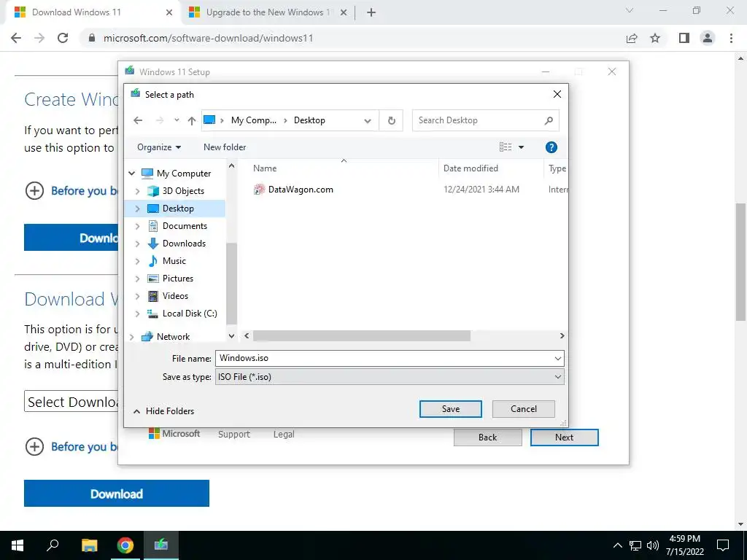Go up one folder level arrow
This screenshot has height=560, width=747.
click(x=192, y=120)
